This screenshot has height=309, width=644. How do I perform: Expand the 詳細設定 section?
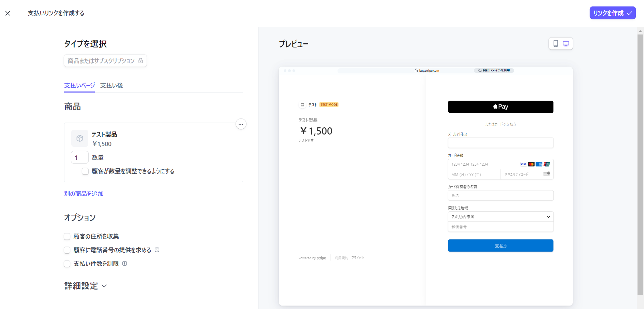(86, 286)
